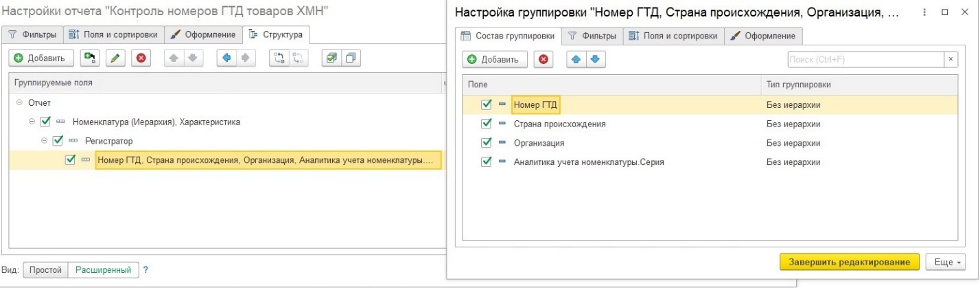980x288 pixels.
Task: Open Поля и сортировки tab in report settings
Action: 114,34
